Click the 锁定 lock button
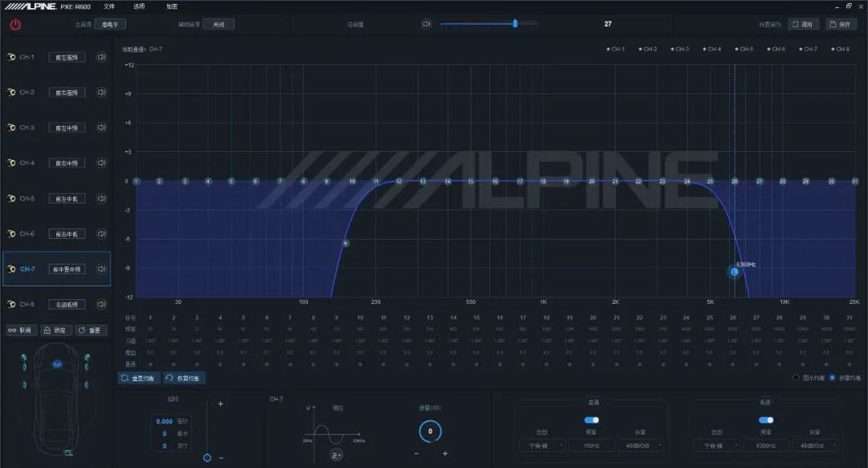 (x=56, y=330)
